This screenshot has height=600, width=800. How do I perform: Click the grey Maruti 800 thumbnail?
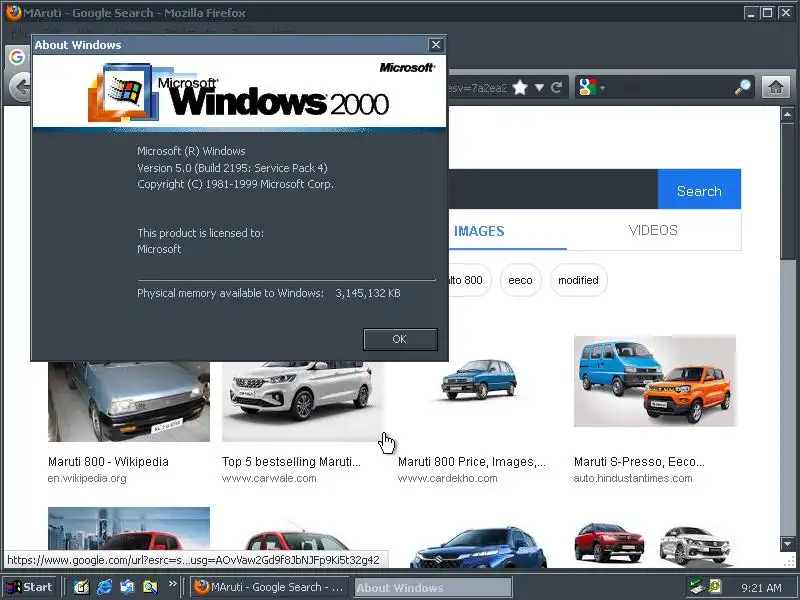[x=129, y=402]
